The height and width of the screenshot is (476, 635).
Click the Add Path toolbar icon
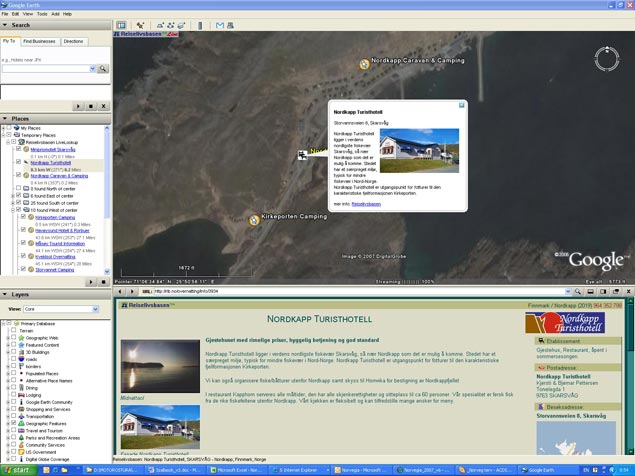click(x=170, y=26)
